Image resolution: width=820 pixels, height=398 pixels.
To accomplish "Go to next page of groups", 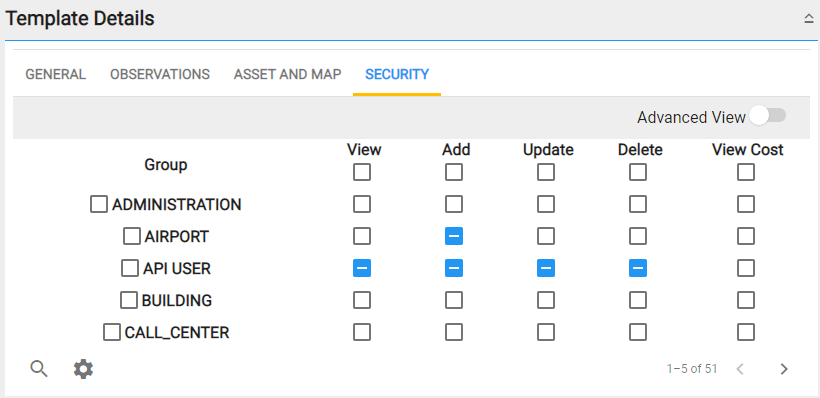I will [783, 369].
